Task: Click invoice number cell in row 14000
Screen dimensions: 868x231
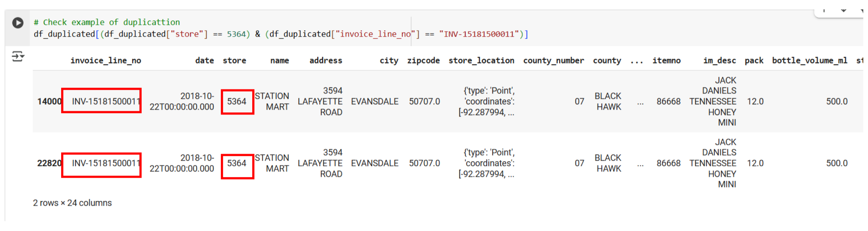Action: pyautogui.click(x=106, y=101)
